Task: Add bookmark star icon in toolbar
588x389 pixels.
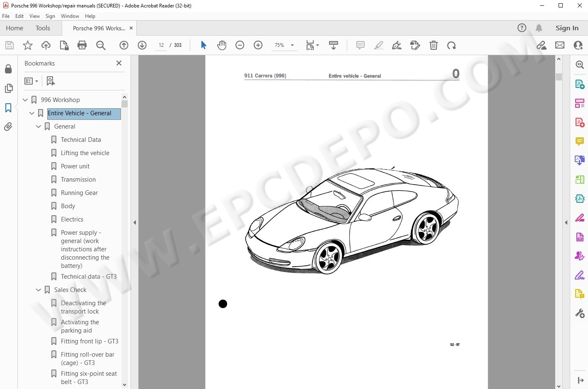Action: 27,45
